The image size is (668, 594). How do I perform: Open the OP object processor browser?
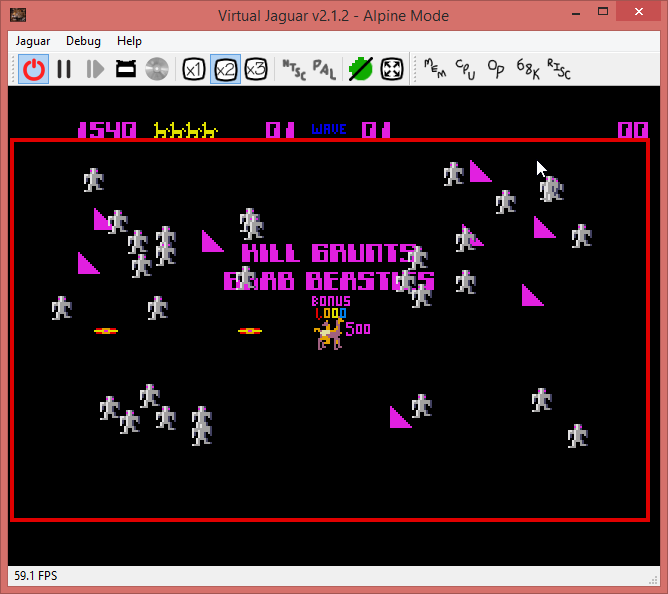tap(495, 69)
